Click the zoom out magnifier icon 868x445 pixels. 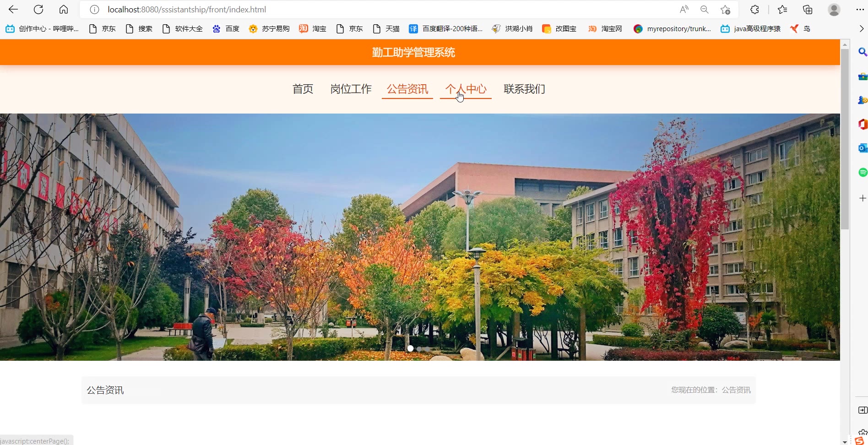click(x=705, y=10)
